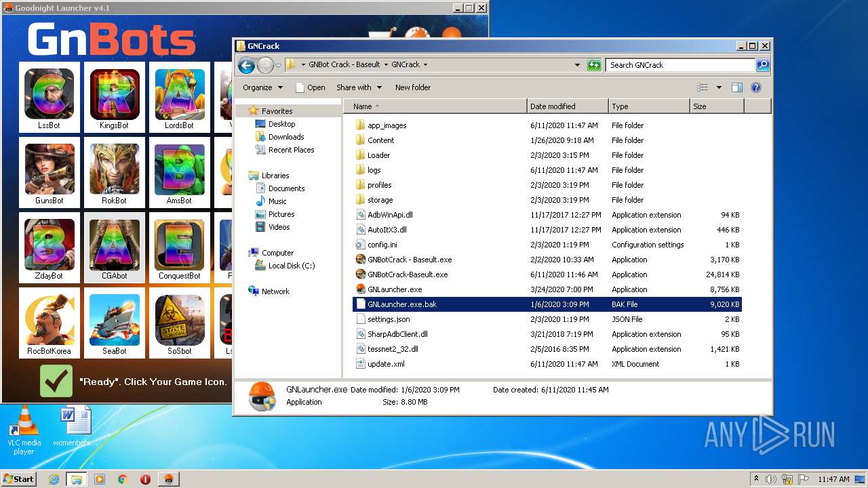Open the Music library
Screen dimensions: 868x488
tap(277, 201)
